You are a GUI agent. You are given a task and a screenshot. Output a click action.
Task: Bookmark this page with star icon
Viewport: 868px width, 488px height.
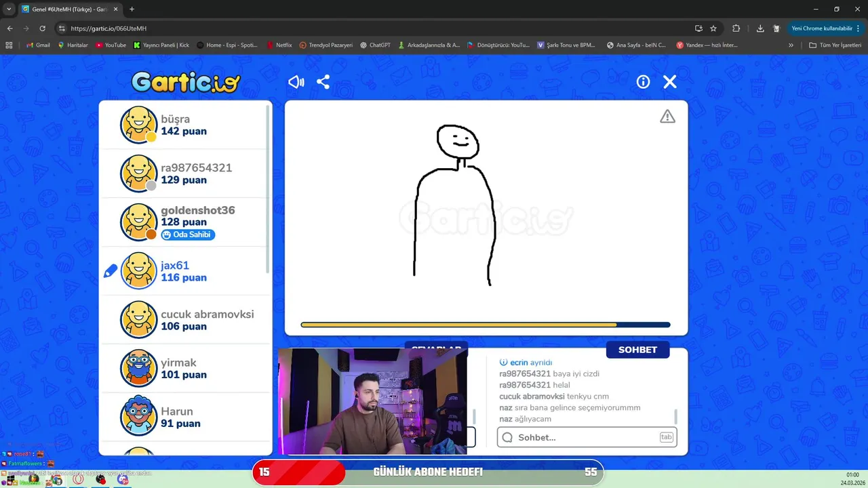pyautogui.click(x=713, y=28)
